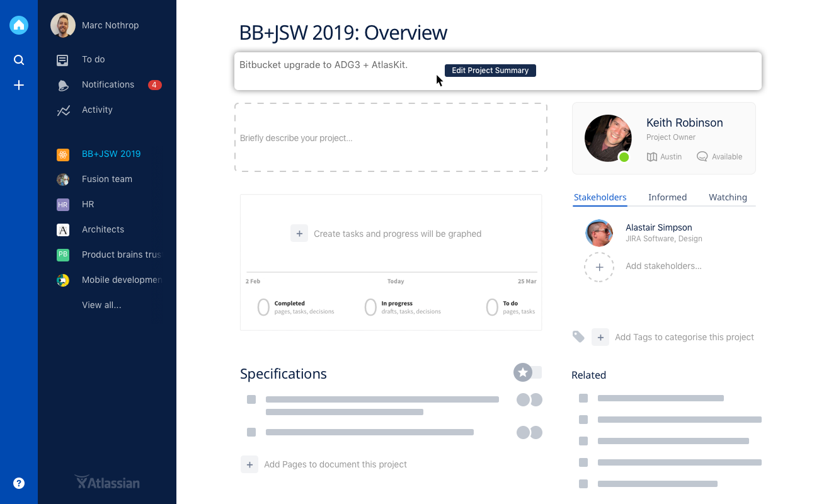
Task: Click the Briefly describe your project box
Action: click(391, 138)
